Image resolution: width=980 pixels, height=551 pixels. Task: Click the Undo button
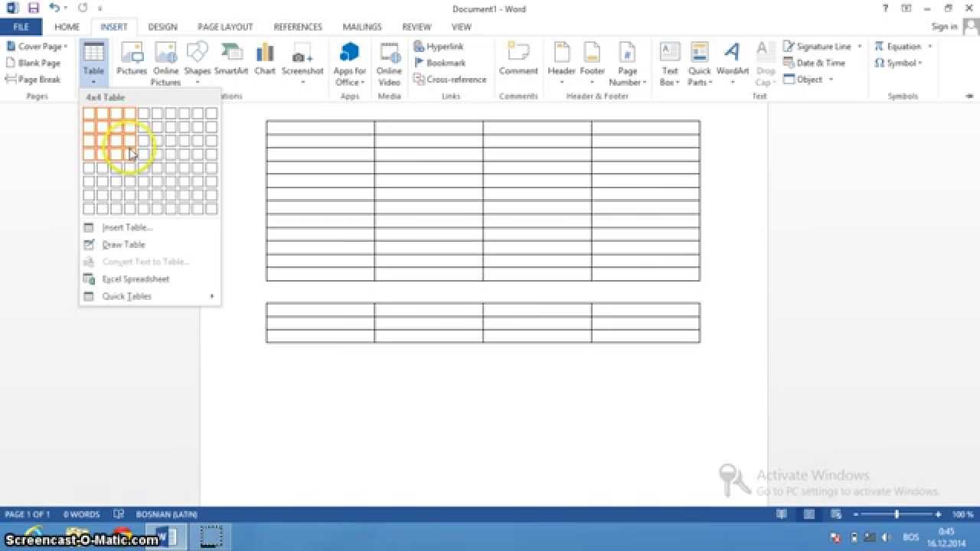pyautogui.click(x=54, y=8)
